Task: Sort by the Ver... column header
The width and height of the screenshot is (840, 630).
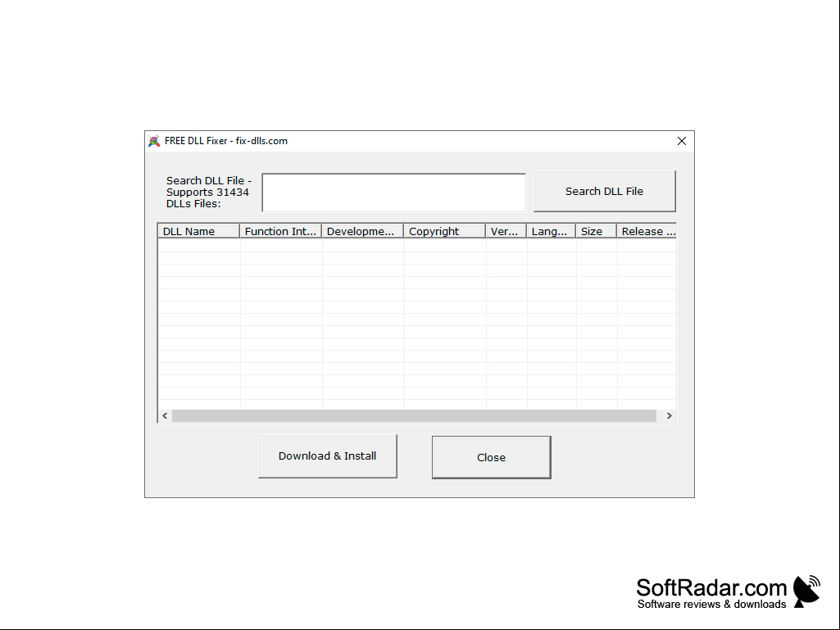Action: point(506,231)
